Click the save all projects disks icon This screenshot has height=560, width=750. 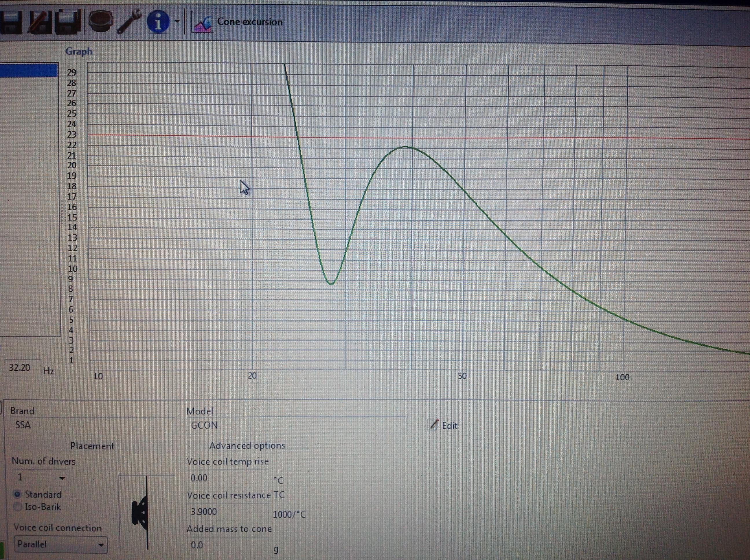pos(69,22)
